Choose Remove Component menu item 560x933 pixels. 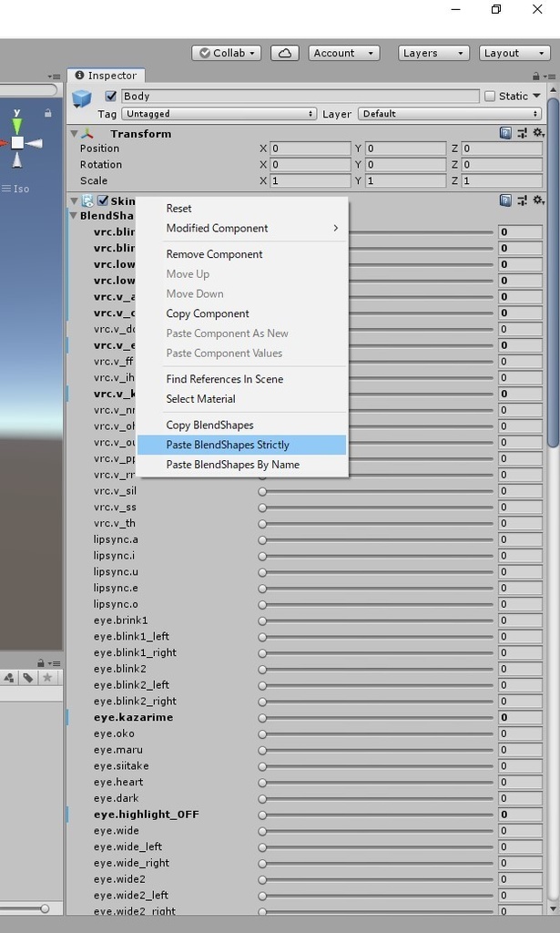tap(242, 254)
